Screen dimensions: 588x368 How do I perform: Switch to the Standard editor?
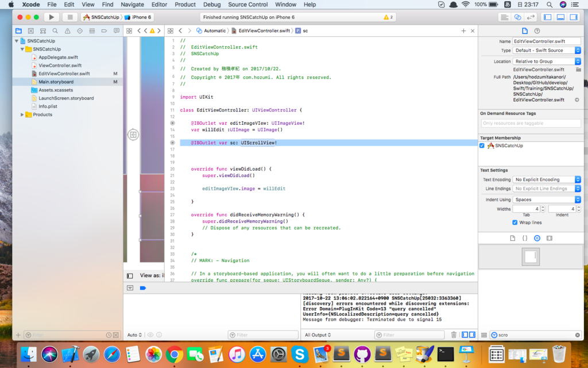[x=505, y=17]
